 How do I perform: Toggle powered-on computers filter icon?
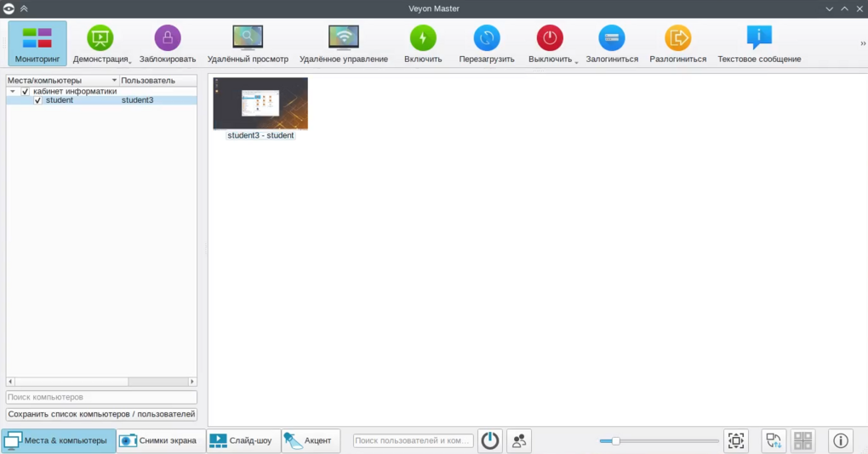point(490,440)
